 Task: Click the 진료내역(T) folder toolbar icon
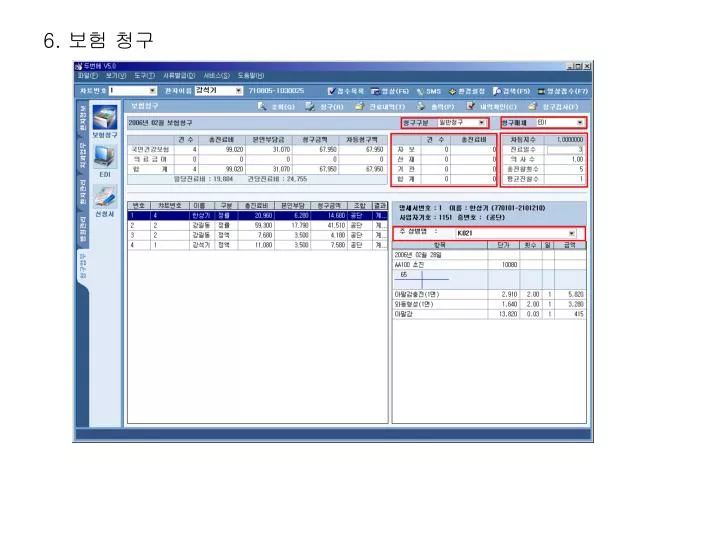coord(359,107)
